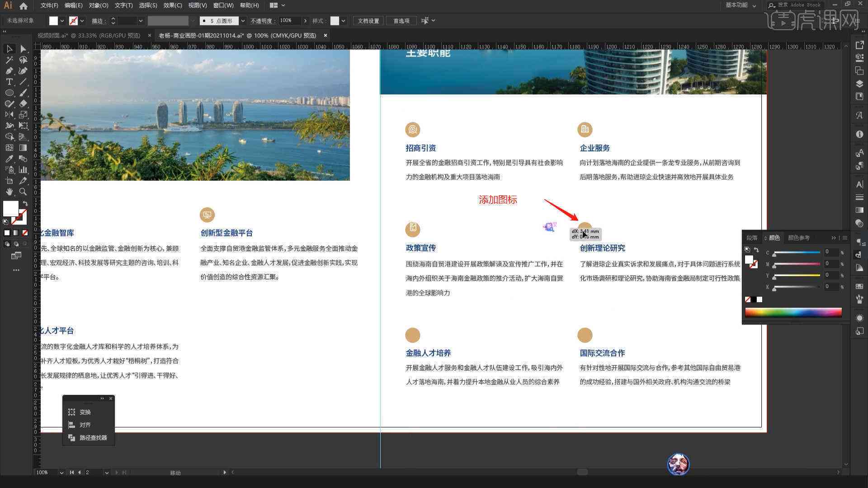Switch to the 段落 panel tab
This screenshot has height=488, width=868.
752,238
